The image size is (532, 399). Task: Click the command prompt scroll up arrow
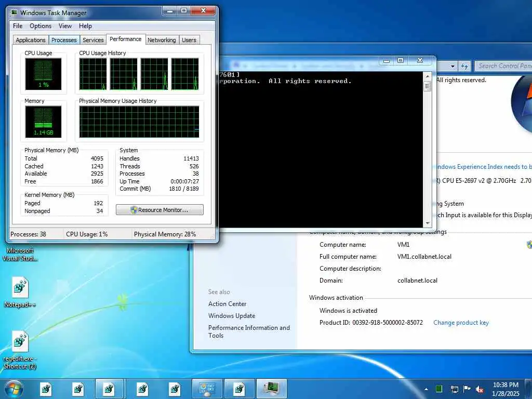(x=428, y=76)
